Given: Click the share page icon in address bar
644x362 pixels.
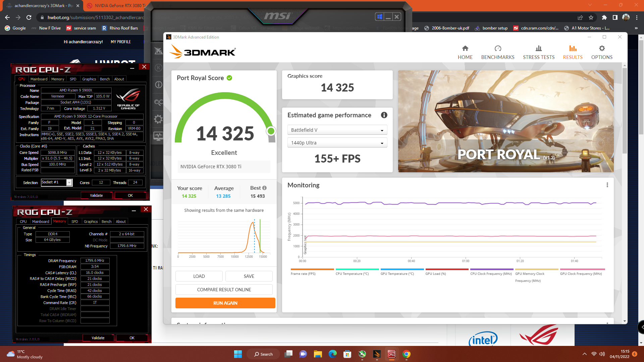Looking at the screenshot, I should point(580,17).
